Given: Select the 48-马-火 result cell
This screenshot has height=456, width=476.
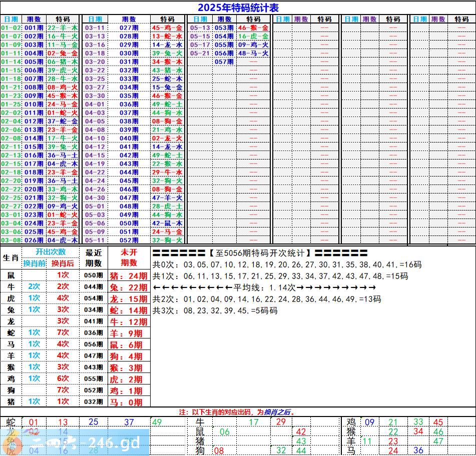Looking at the screenshot, I should (x=253, y=53).
